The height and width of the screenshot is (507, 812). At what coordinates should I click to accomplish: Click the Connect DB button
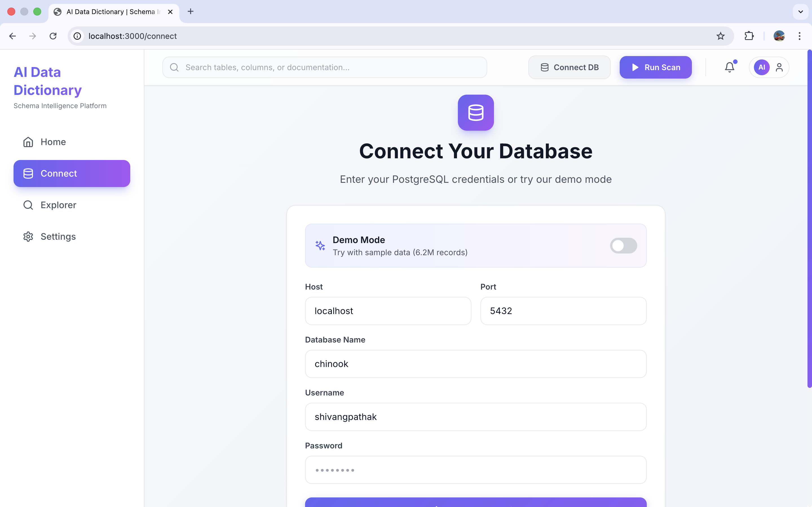pos(569,67)
